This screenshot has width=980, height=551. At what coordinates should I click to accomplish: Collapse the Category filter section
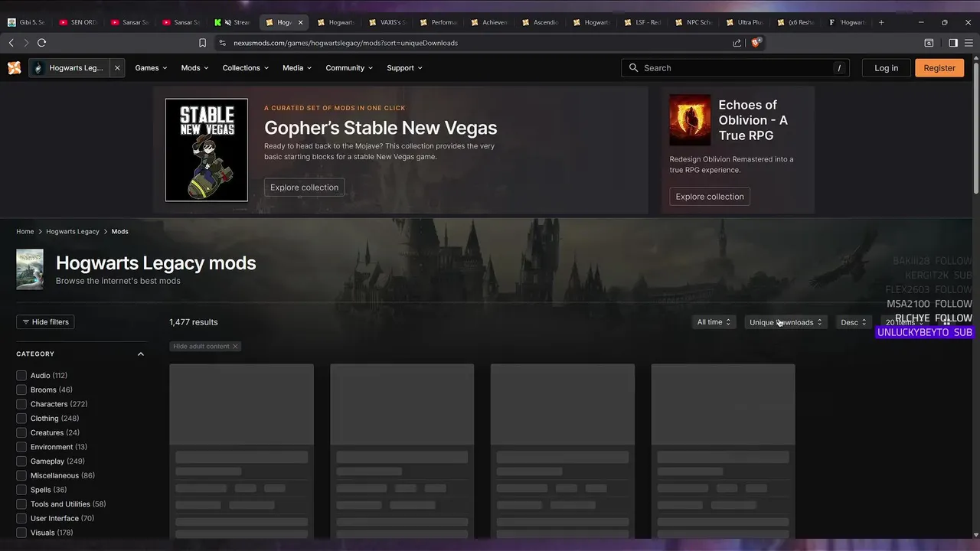click(141, 354)
